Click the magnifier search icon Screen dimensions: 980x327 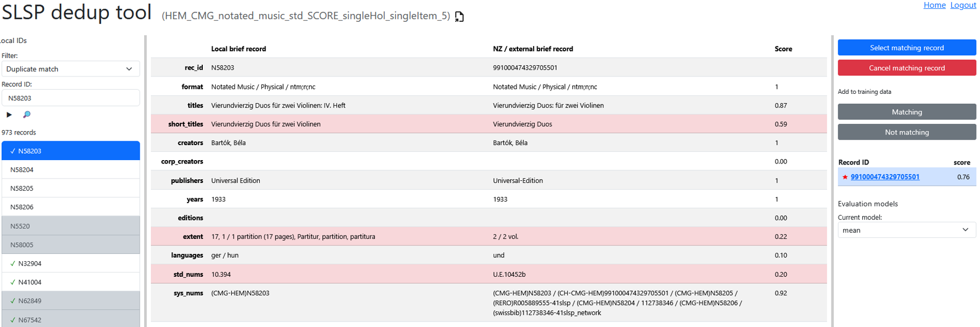pos(26,114)
